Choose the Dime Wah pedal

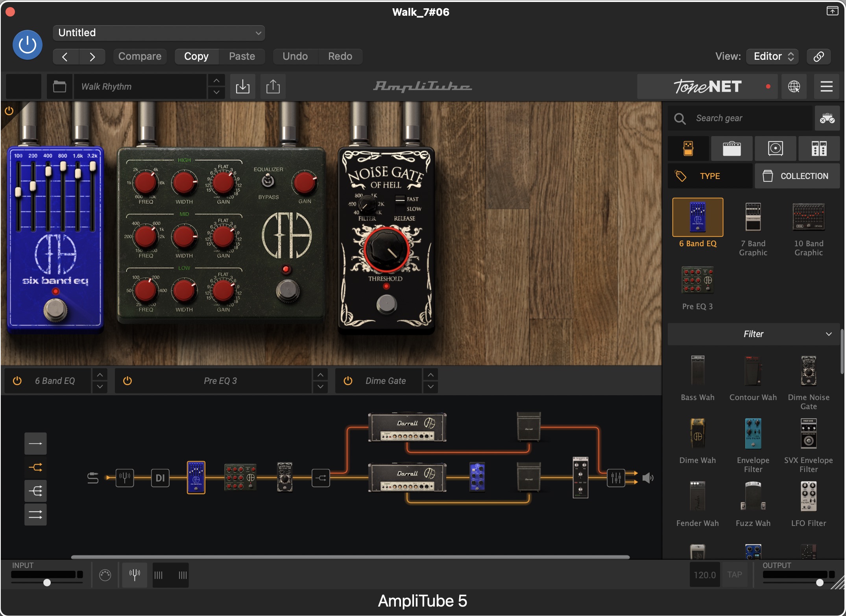[x=698, y=433]
